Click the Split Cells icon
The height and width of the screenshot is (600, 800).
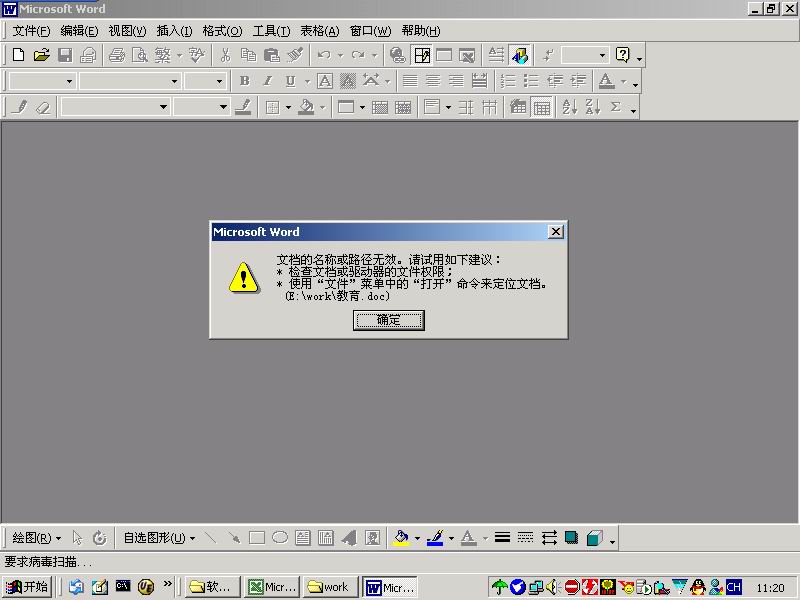tap(403, 107)
